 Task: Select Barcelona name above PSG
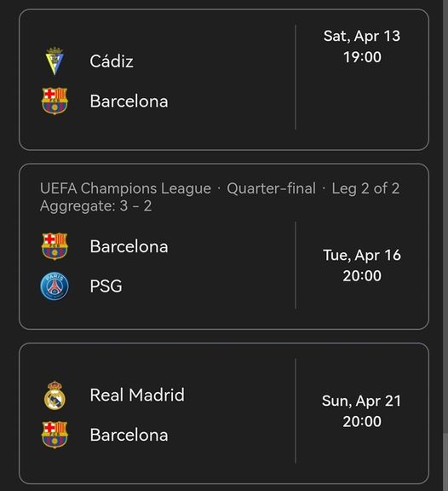click(x=129, y=246)
